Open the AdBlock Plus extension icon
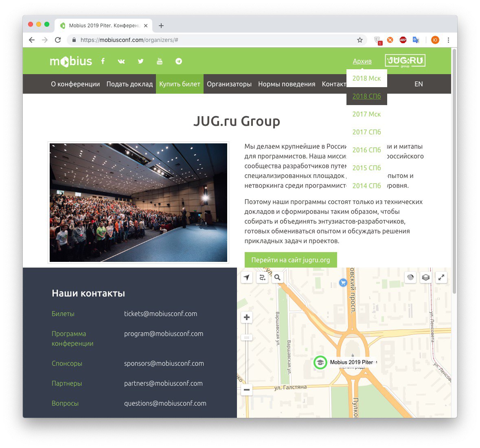 click(x=403, y=40)
